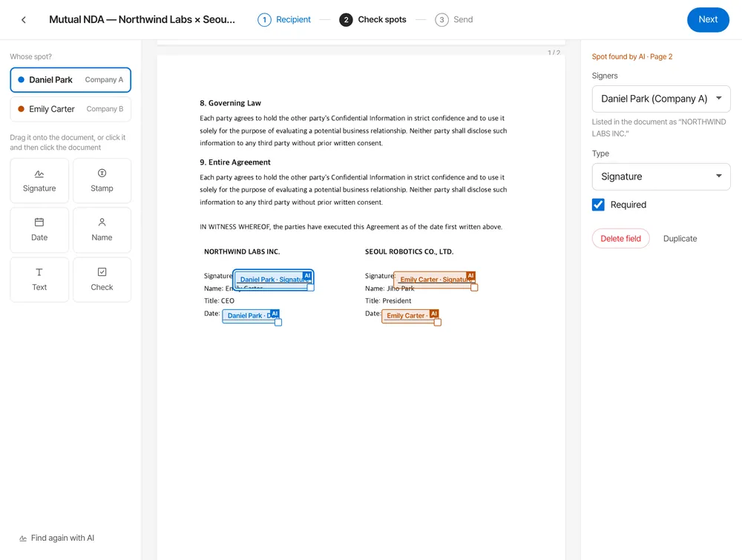This screenshot has height=560, width=742.
Task: Run Find again with AI
Action: pyautogui.click(x=57, y=538)
